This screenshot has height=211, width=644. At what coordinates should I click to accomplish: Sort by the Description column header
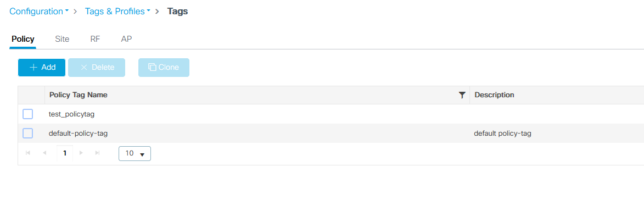[x=494, y=95]
